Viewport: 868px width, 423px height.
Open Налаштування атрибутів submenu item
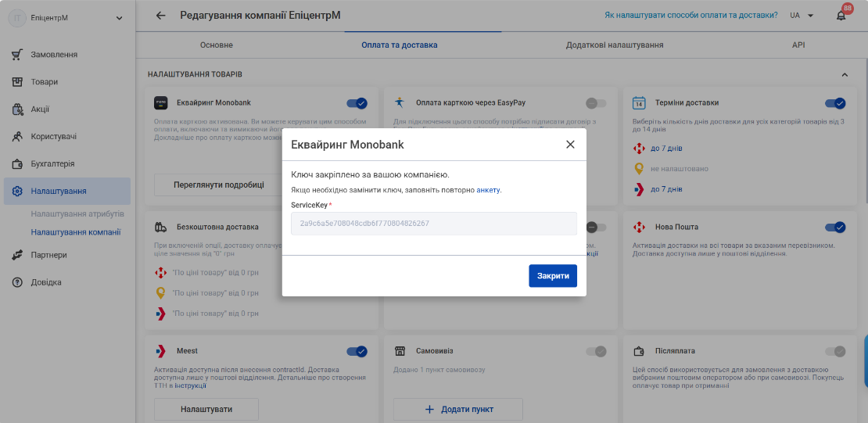tap(77, 213)
